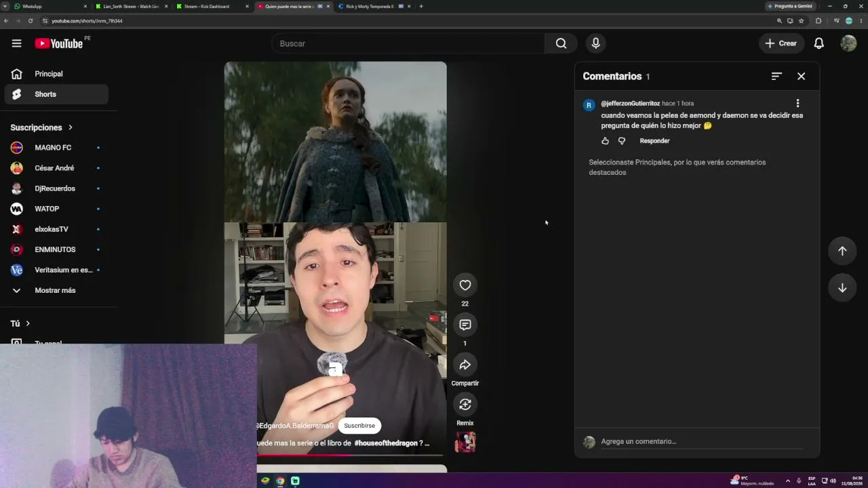Open comment sort options
The width and height of the screenshot is (868, 488).
tap(776, 77)
